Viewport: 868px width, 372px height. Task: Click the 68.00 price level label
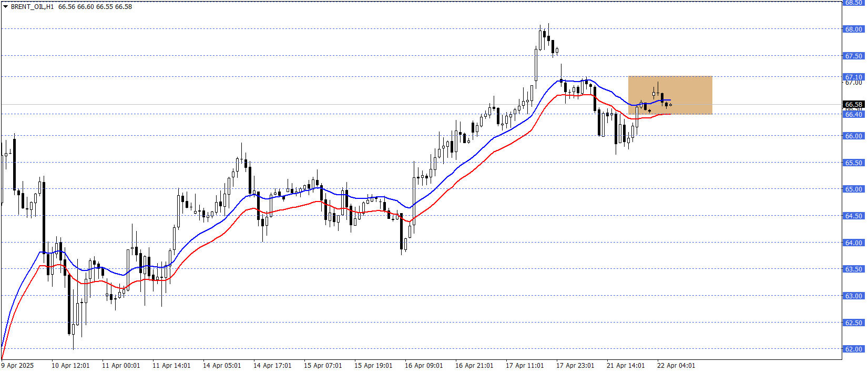pyautogui.click(x=853, y=29)
